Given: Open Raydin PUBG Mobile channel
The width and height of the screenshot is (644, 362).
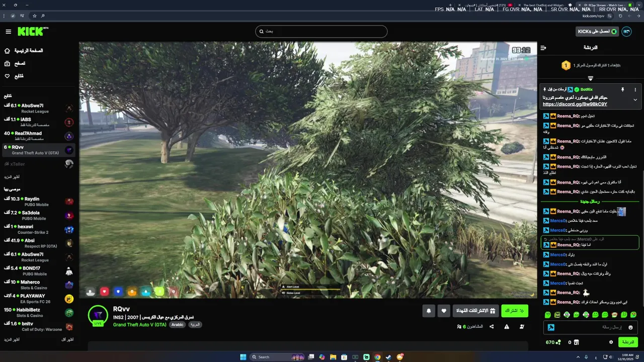Looking at the screenshot, I should point(38,202).
